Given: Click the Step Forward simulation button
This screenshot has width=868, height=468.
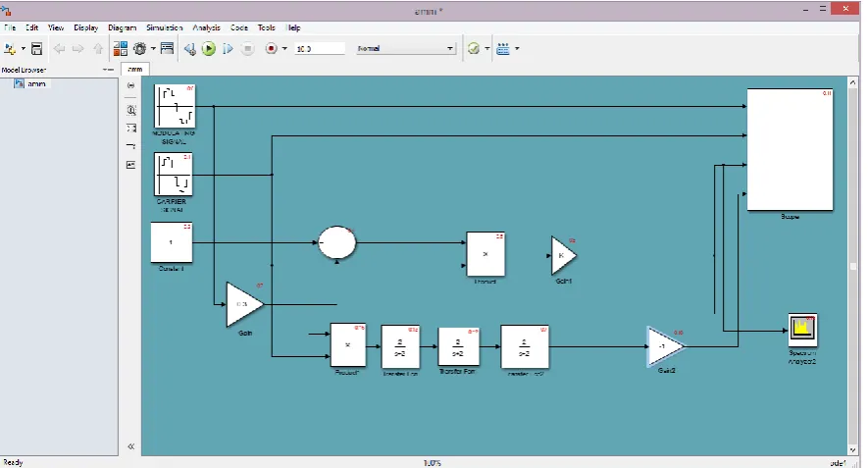Looking at the screenshot, I should coord(228,49).
